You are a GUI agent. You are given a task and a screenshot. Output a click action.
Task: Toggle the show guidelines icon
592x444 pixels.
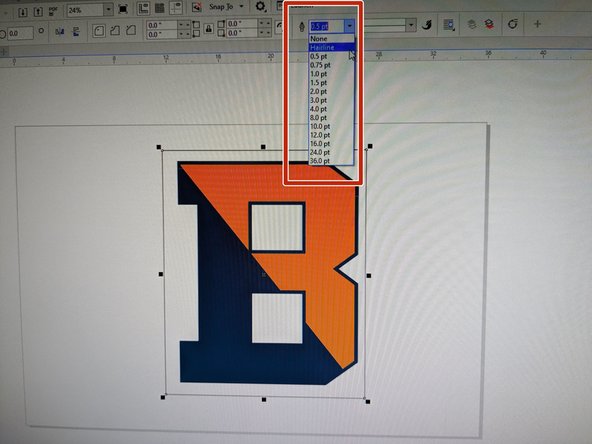tap(176, 8)
